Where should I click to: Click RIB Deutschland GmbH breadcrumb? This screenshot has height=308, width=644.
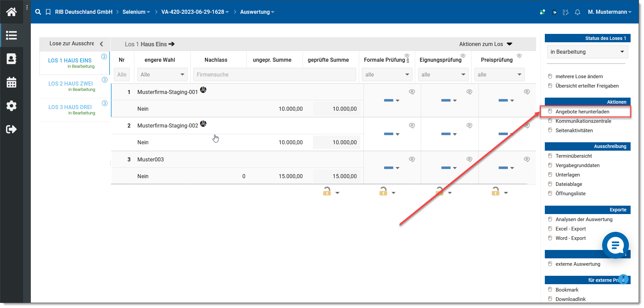(x=84, y=12)
